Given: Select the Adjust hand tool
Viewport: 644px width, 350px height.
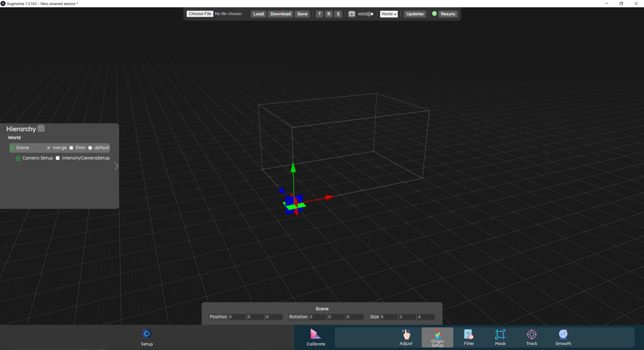Looking at the screenshot, I should coord(406,337).
